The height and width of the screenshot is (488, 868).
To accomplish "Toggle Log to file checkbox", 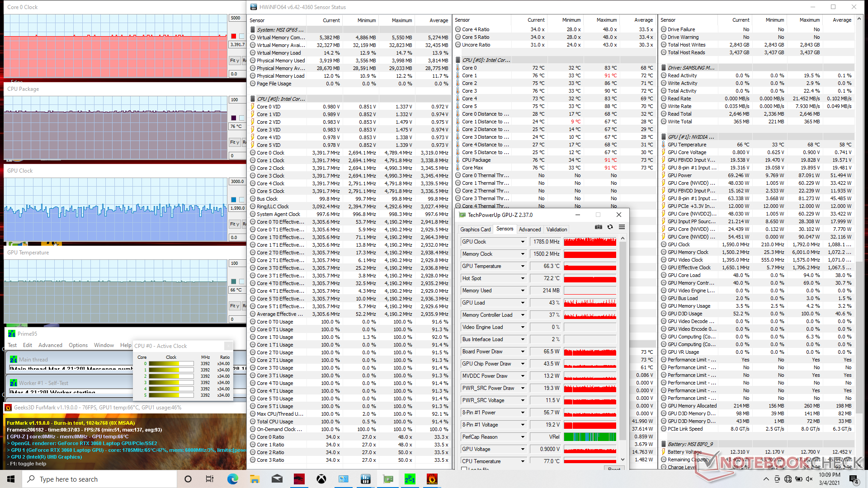I will [x=464, y=469].
